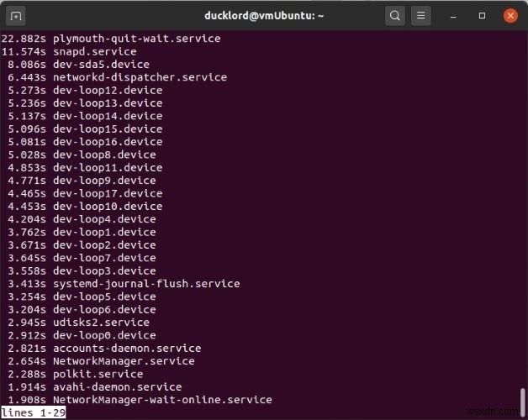Click the 1.908s time value
The width and height of the screenshot is (528, 420).
click(x=27, y=400)
